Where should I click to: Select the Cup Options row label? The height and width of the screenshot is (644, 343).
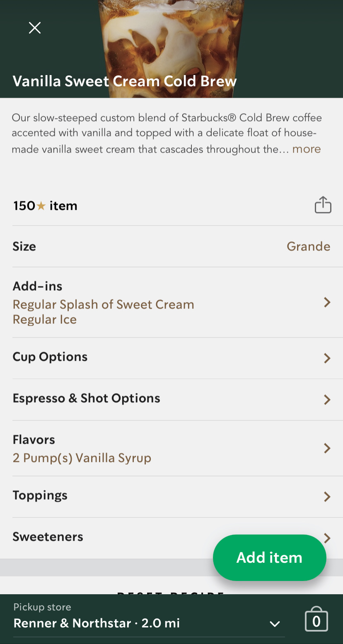(50, 357)
